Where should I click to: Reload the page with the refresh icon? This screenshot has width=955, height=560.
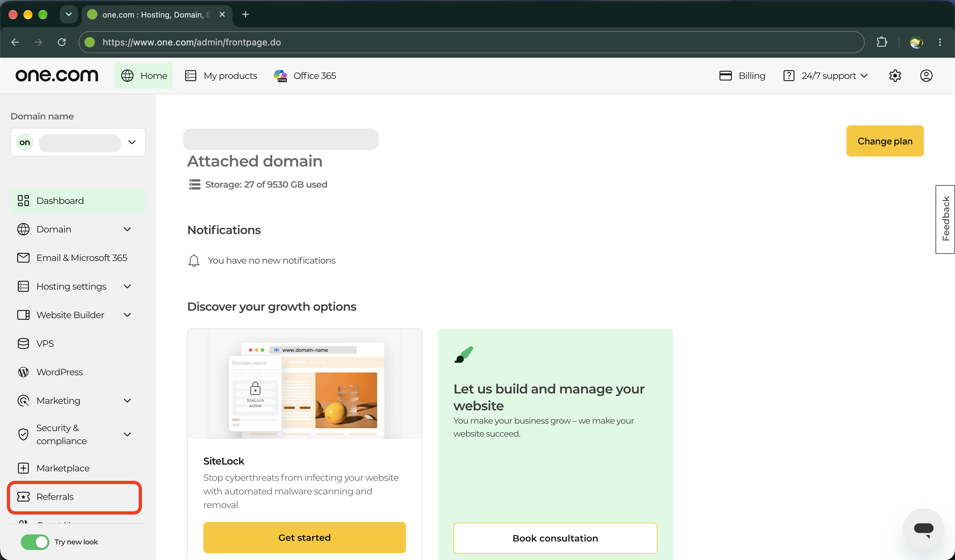62,42
